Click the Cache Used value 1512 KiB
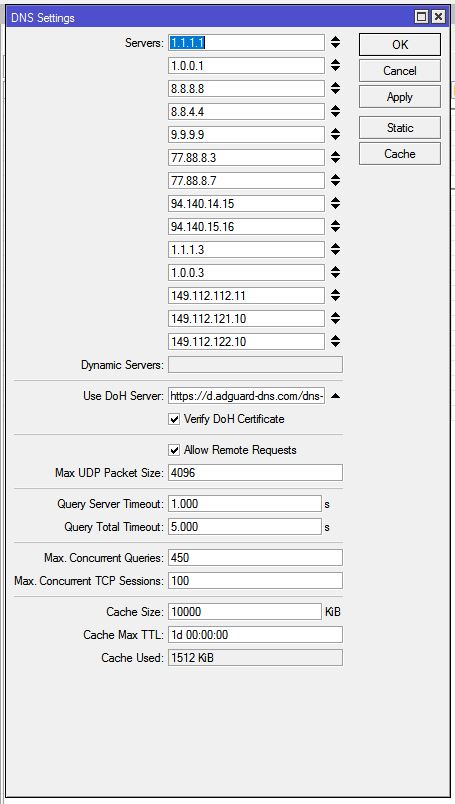This screenshot has width=455, height=804. (255, 657)
